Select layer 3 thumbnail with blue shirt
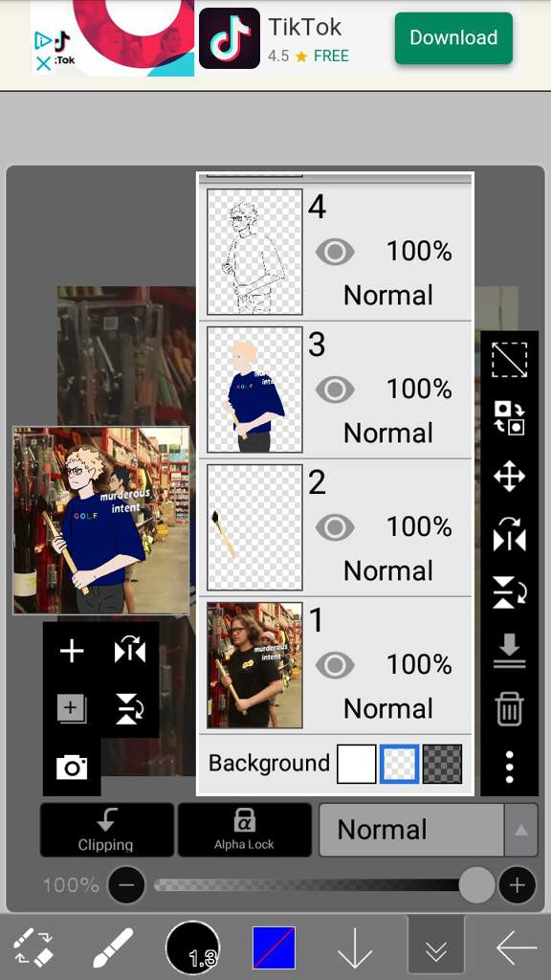This screenshot has width=551, height=980. click(x=254, y=390)
